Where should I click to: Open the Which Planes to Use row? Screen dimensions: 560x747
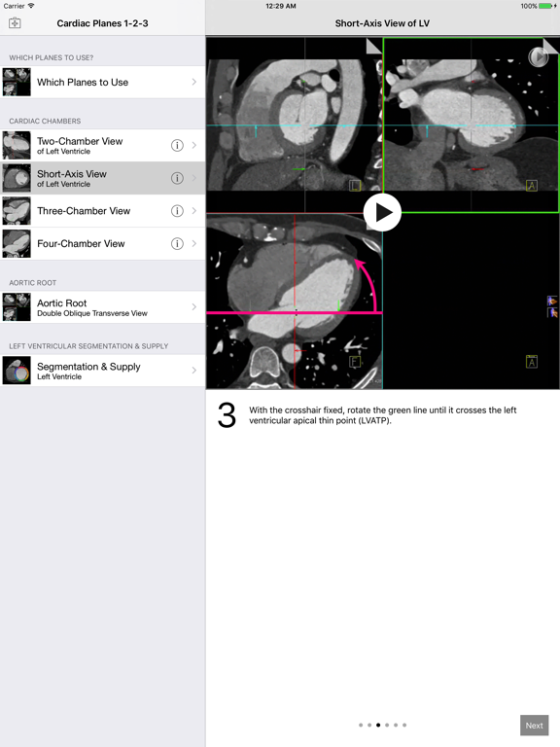coord(102,82)
